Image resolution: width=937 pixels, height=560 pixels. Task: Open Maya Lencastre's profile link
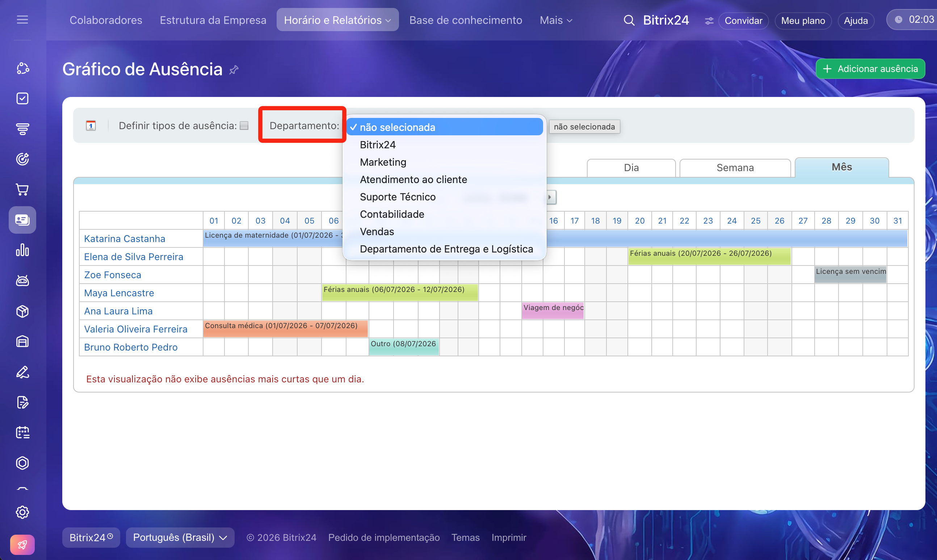(119, 293)
